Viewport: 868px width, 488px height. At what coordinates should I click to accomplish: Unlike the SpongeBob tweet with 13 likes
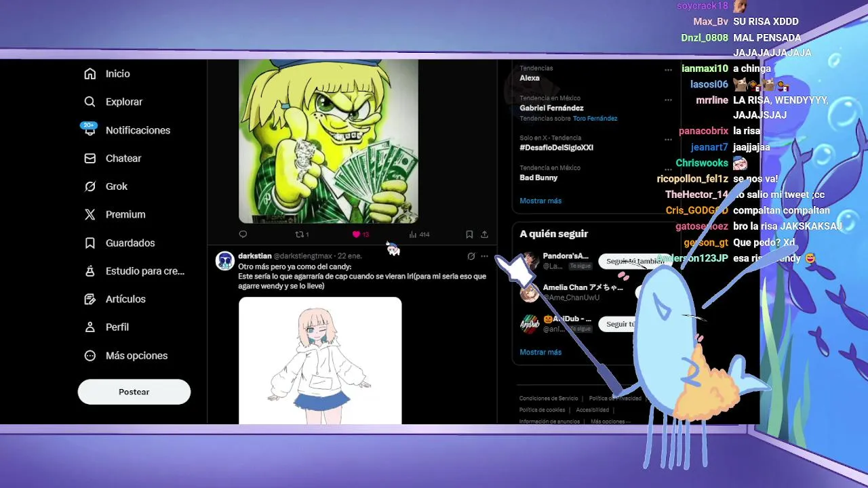coord(360,235)
